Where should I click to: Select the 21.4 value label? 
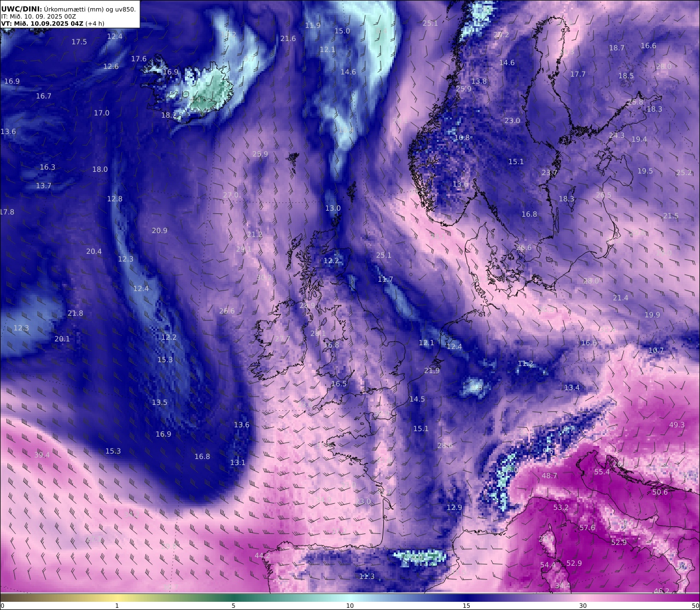[621, 298]
